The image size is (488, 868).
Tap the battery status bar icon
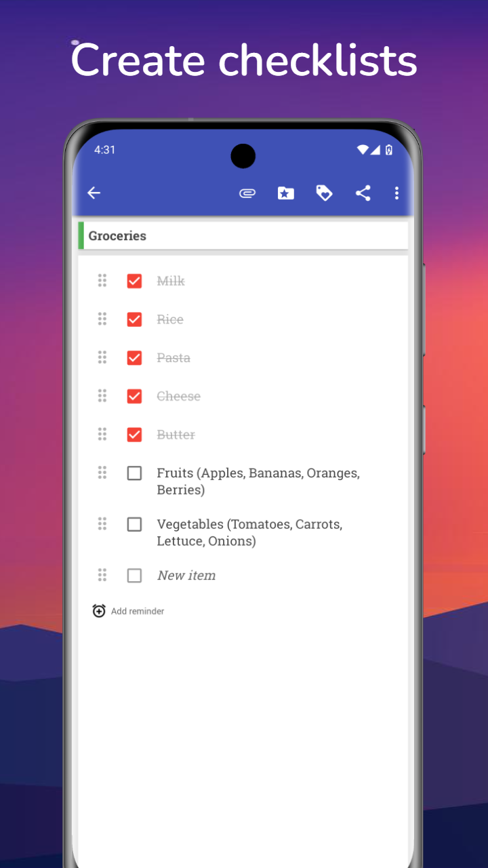point(389,150)
